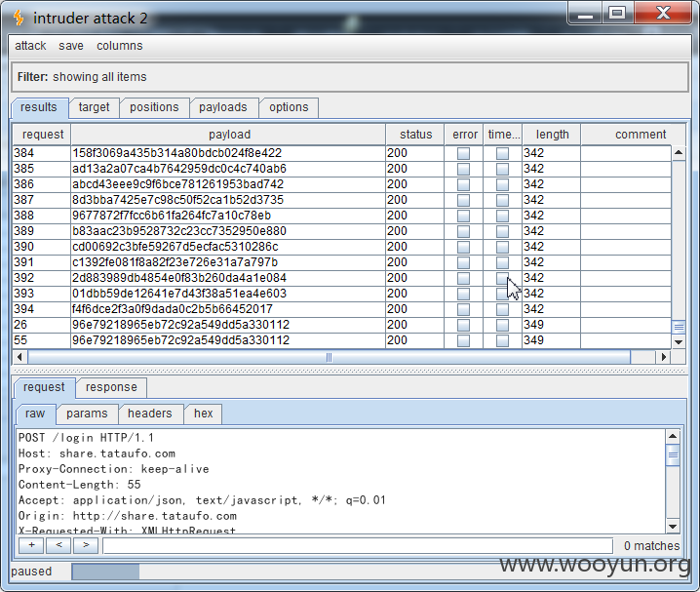Toggle error checkbox for request 26
Screen dimensions: 700x592
point(463,326)
